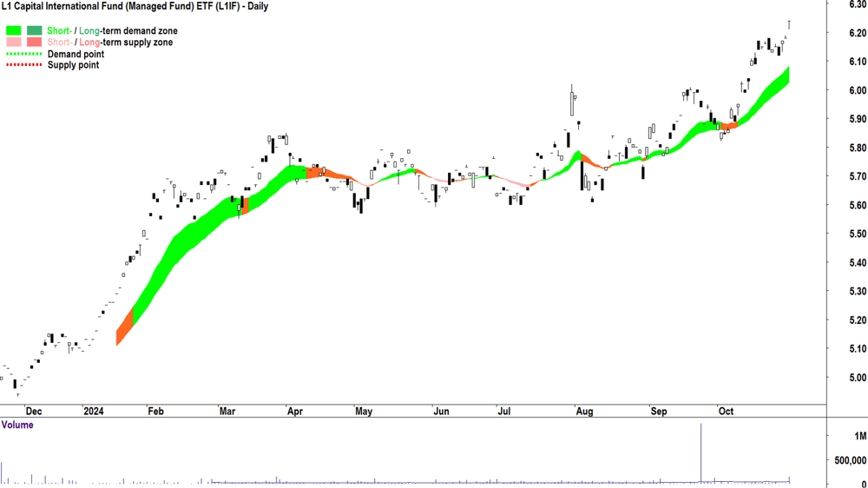This screenshot has height=488, width=868.
Task: Click the 5.00 price axis label
Action: [858, 378]
